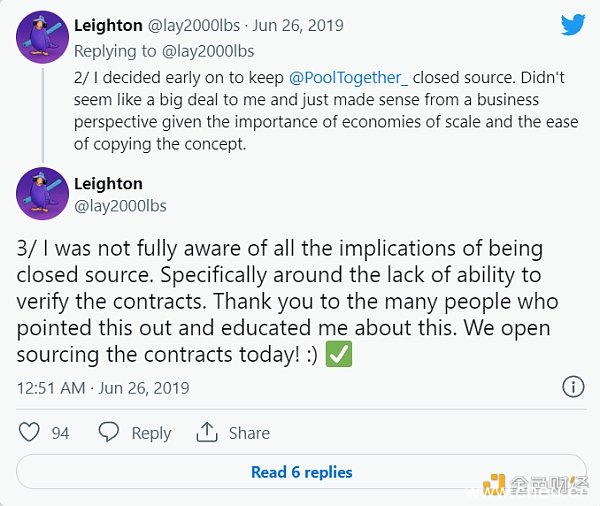Click the 94 likes count
This screenshot has height=506, width=600.
pos(60,433)
